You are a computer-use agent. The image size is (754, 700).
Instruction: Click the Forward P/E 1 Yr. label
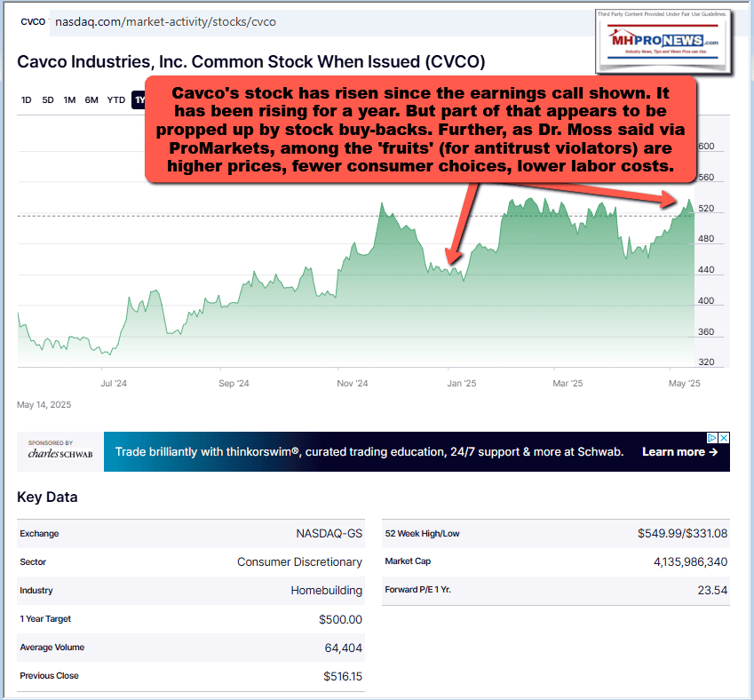pyautogui.click(x=418, y=589)
